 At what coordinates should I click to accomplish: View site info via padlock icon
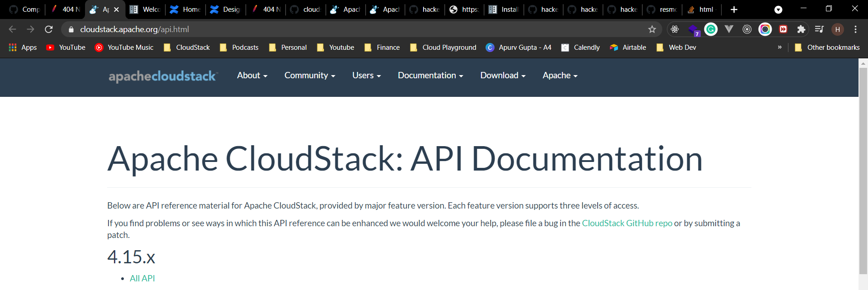(x=71, y=29)
